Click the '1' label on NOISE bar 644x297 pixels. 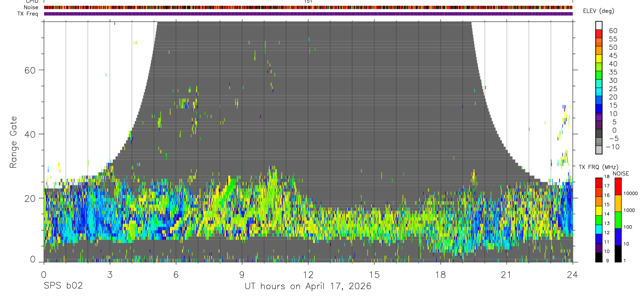click(x=625, y=261)
